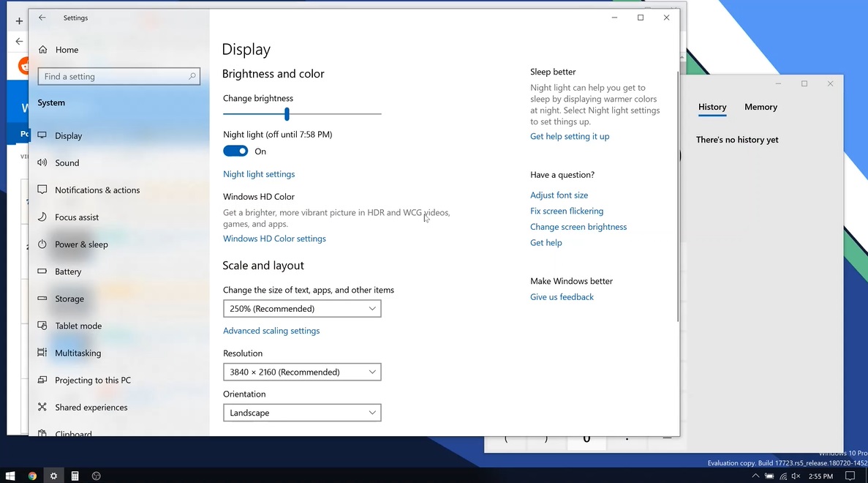The width and height of the screenshot is (868, 483).
Task: Click the Get help link under Have a question
Action: pos(546,243)
